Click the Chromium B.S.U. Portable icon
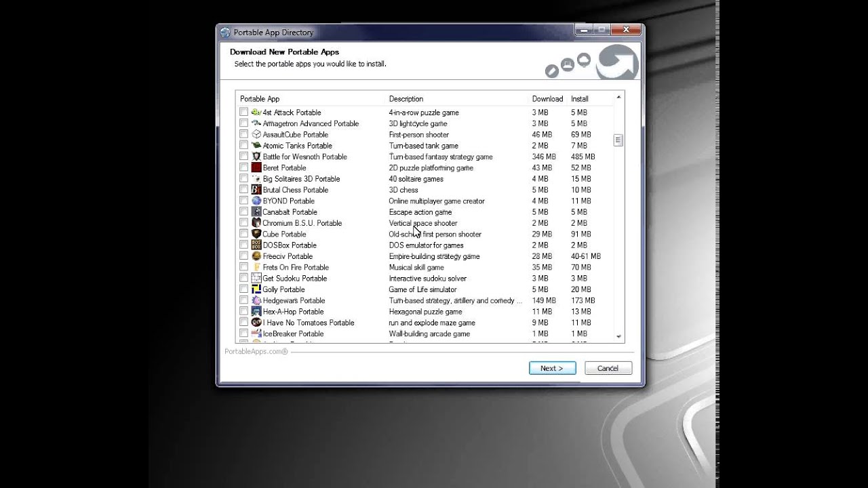868x488 pixels. pos(256,223)
